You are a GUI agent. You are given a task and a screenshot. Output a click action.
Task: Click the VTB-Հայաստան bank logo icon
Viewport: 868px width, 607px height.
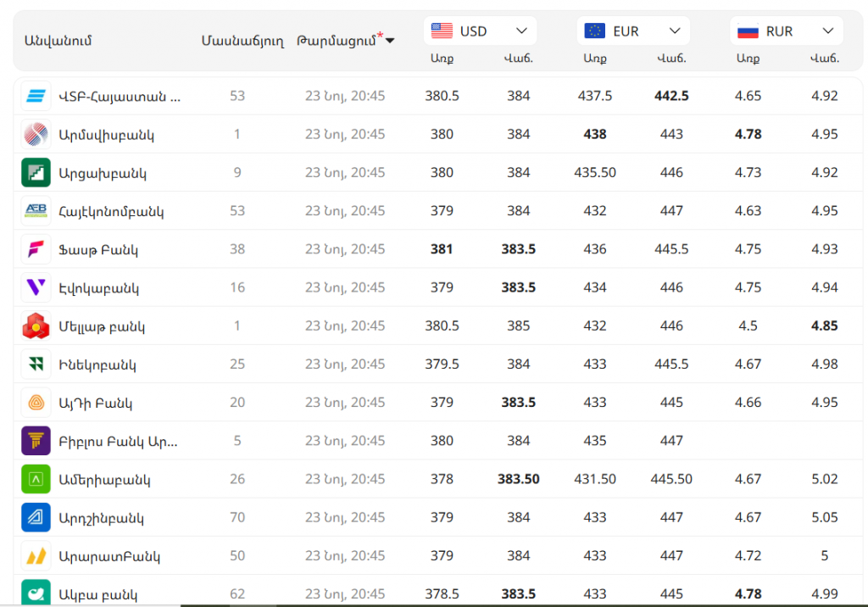pos(36,96)
